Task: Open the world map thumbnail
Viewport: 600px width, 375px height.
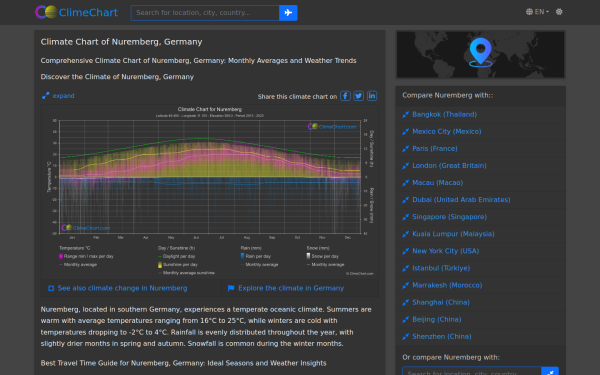Action: click(x=481, y=55)
